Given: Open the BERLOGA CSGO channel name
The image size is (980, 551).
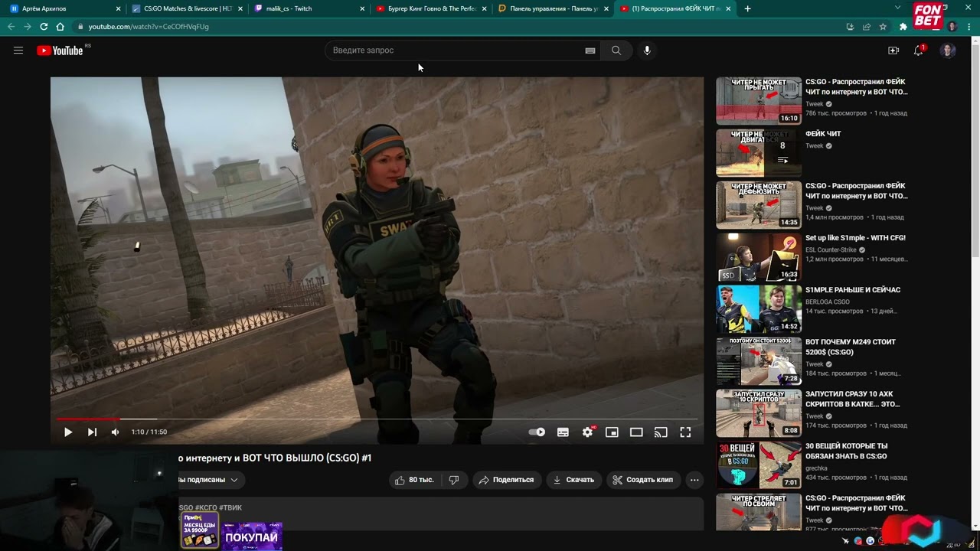Looking at the screenshot, I should [x=827, y=302].
